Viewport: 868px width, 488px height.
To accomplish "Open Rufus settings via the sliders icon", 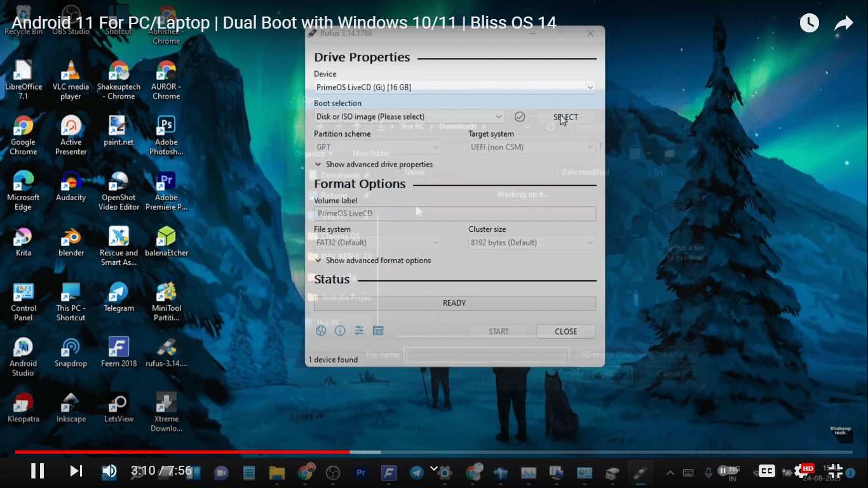I will pos(359,330).
